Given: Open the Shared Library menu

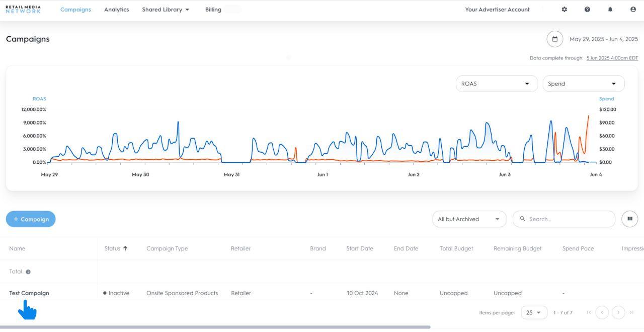Looking at the screenshot, I should pyautogui.click(x=166, y=10).
